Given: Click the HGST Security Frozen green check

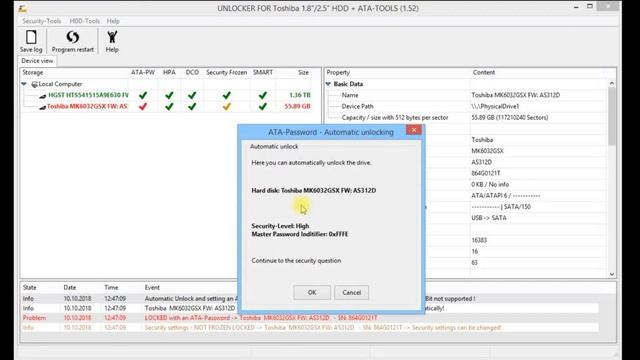Looking at the screenshot, I should coord(227,95).
